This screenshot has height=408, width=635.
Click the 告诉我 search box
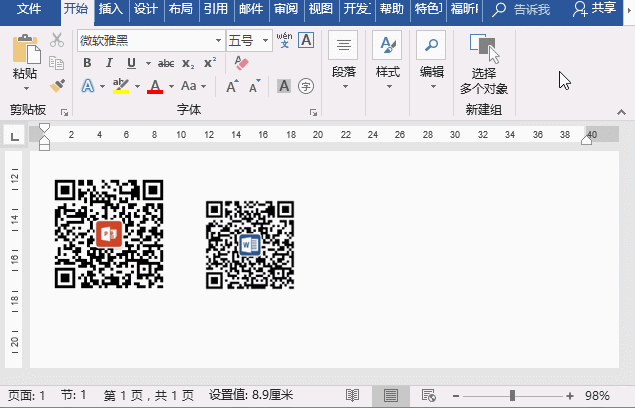point(521,10)
